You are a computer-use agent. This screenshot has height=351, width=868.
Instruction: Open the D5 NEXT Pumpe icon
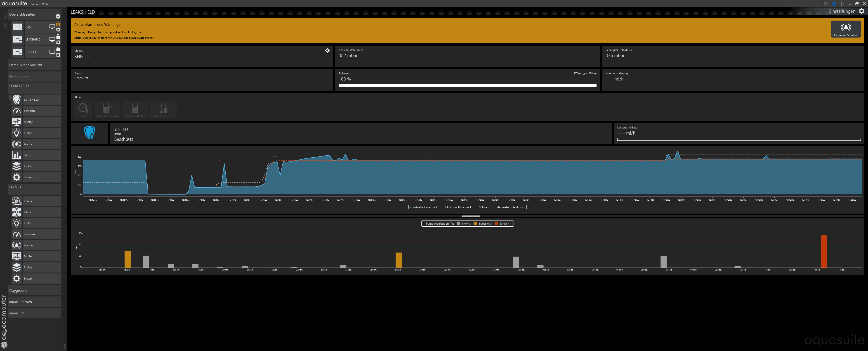[x=17, y=201]
